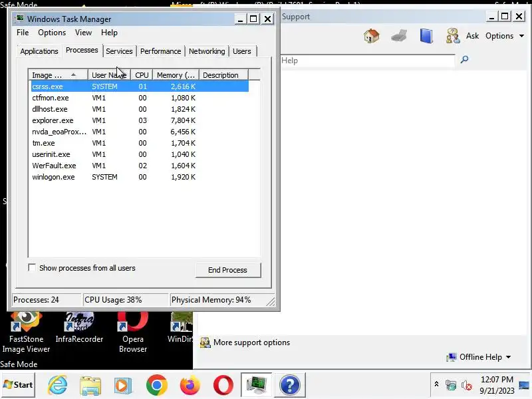Viewport: 532px width, 399px height.
Task: Open File menu in Task Manager
Action: pos(23,33)
